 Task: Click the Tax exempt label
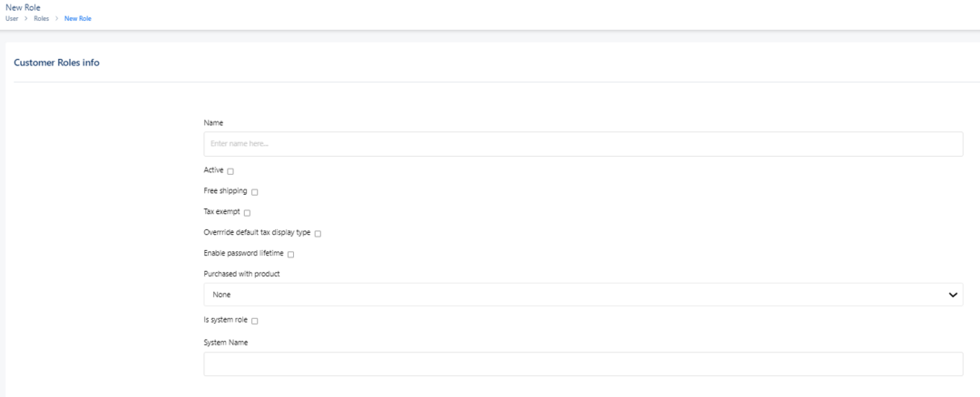222,212
